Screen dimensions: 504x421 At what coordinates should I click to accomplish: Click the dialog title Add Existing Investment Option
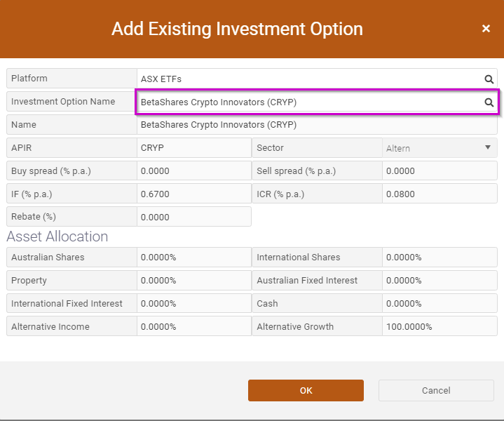coord(237,29)
